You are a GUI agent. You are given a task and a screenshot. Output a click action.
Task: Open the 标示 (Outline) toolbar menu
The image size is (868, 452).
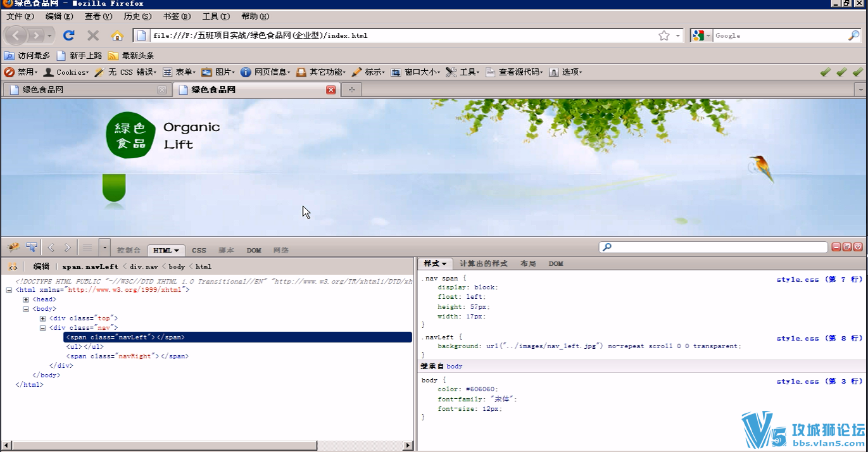[x=367, y=72]
